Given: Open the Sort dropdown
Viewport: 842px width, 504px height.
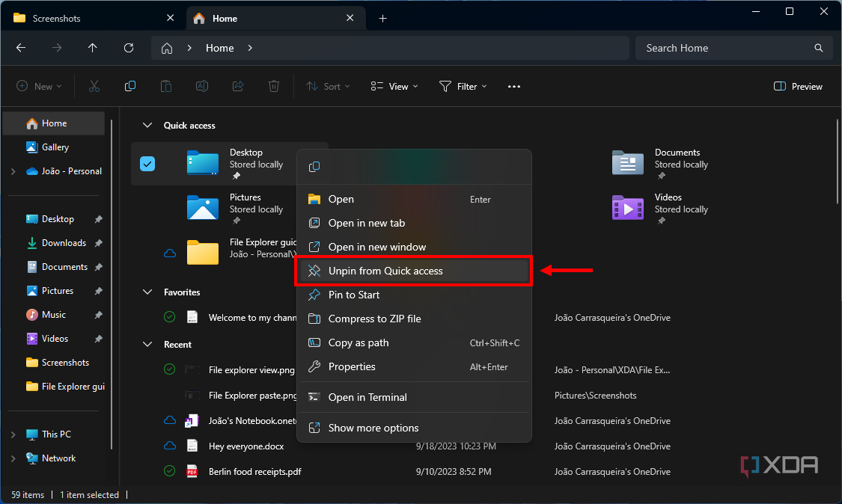Looking at the screenshot, I should tap(328, 86).
